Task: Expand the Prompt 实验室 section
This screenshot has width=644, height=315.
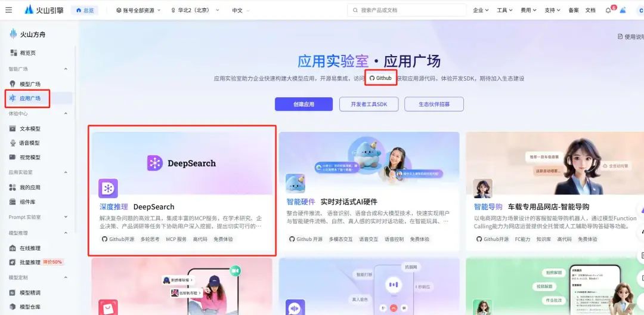Action: (x=66, y=217)
